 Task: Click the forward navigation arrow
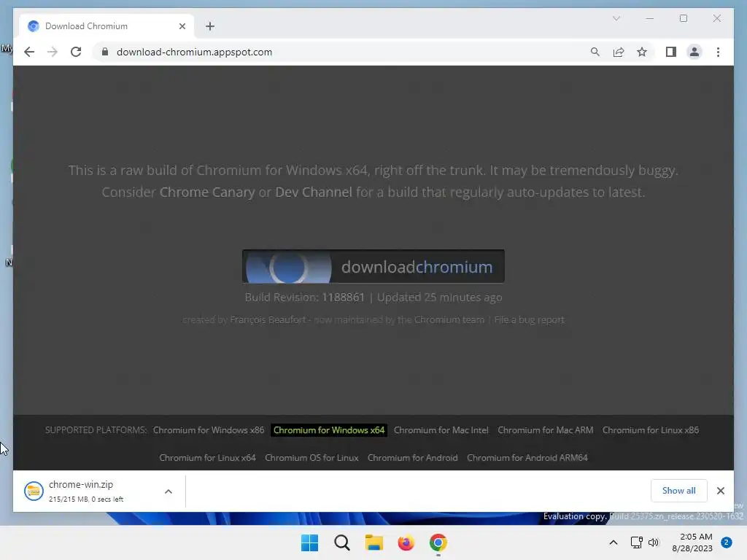(x=53, y=52)
